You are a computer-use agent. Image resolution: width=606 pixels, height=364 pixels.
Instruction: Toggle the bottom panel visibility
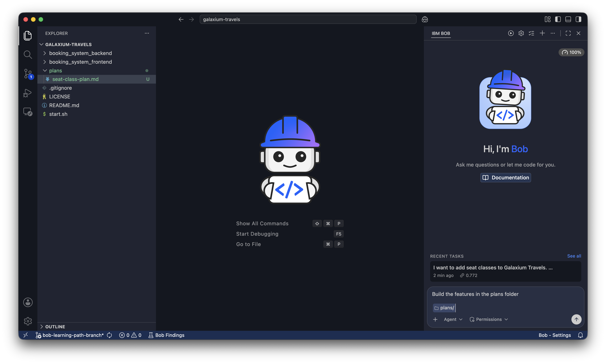(x=568, y=19)
